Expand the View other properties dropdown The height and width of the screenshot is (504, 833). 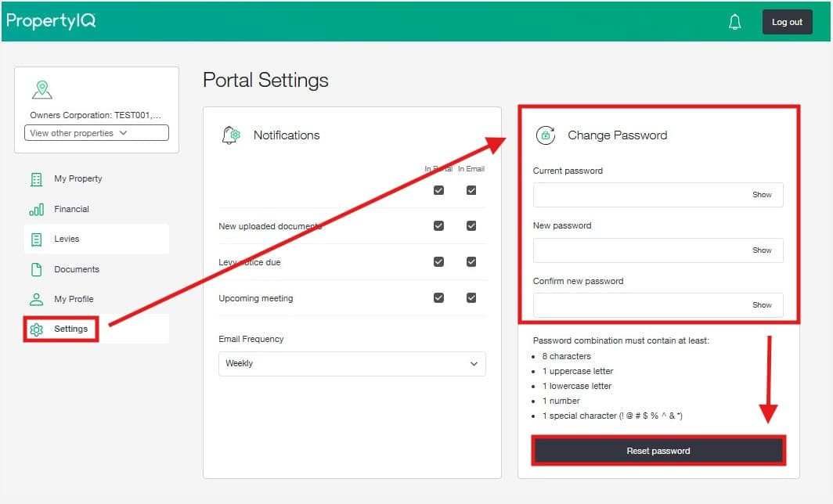coord(96,133)
